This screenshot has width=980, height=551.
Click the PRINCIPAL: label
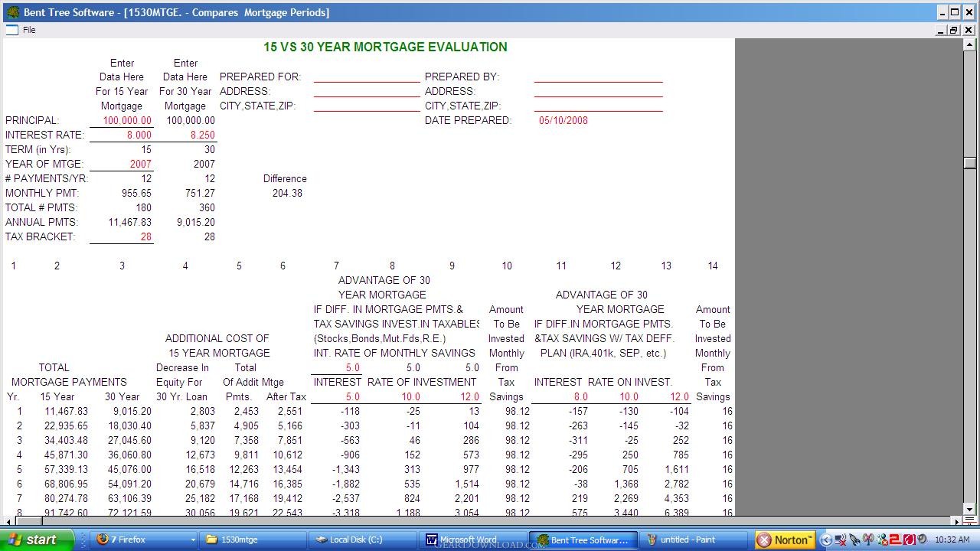click(32, 120)
